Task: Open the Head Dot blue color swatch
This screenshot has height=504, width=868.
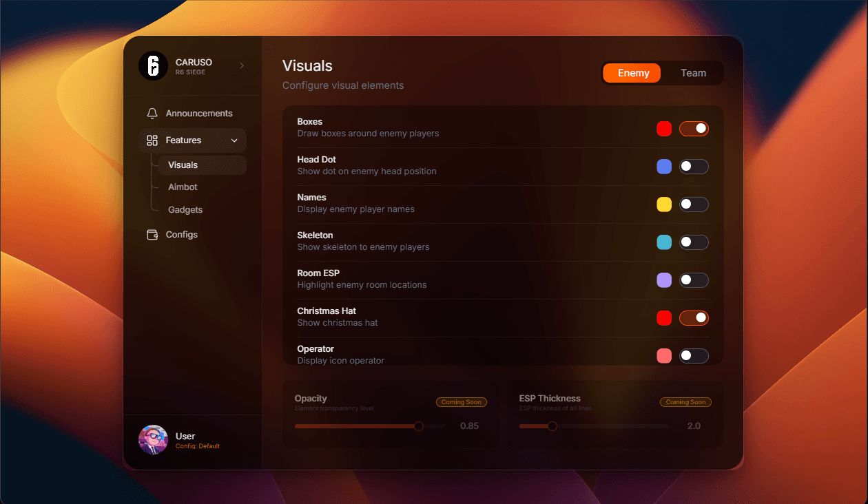Action: pyautogui.click(x=664, y=167)
